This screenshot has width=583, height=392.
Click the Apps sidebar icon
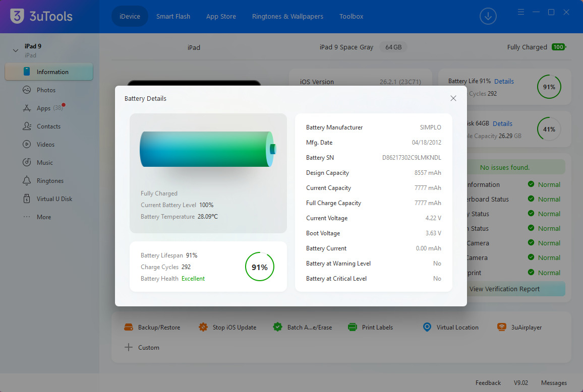coord(27,108)
